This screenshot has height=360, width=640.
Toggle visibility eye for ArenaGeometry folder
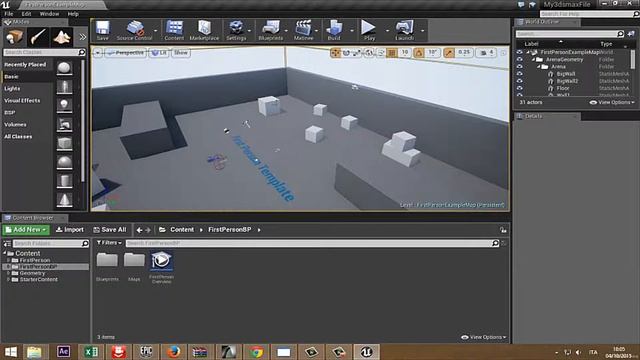coord(519,59)
